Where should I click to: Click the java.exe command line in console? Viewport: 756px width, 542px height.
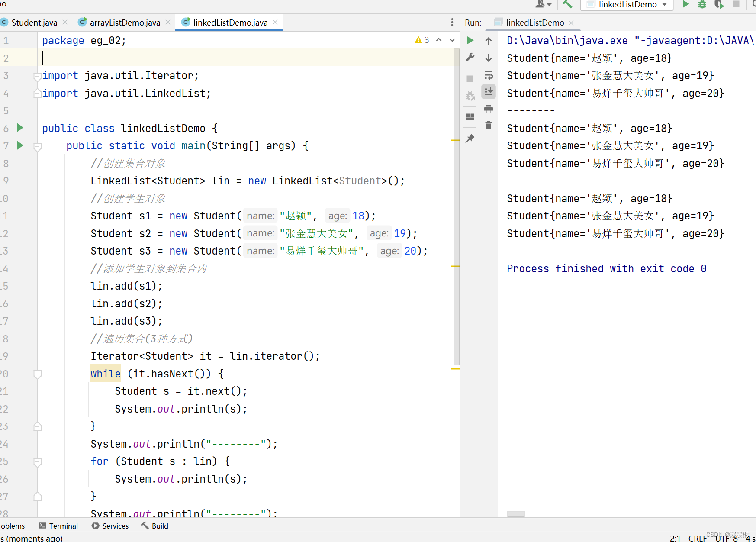(x=631, y=40)
